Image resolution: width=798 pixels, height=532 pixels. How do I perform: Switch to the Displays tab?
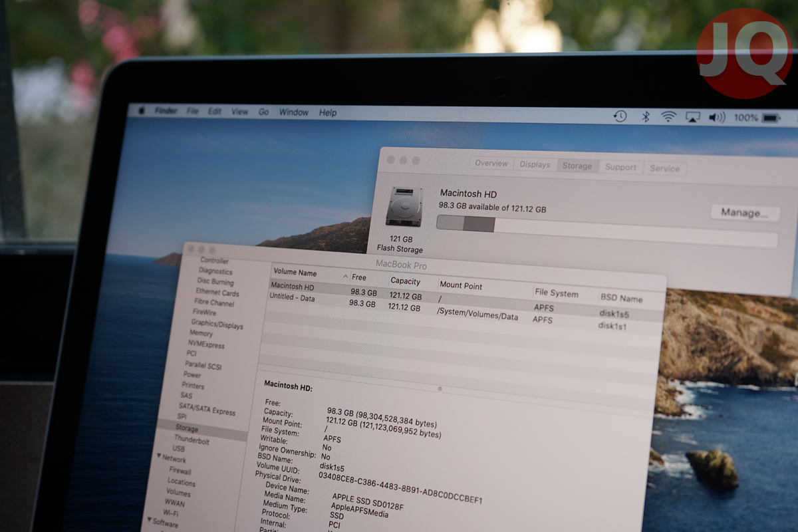(x=535, y=165)
